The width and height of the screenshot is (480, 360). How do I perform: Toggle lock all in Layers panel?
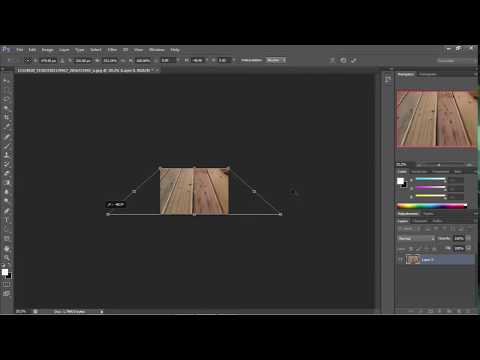pyautogui.click(x=434, y=249)
